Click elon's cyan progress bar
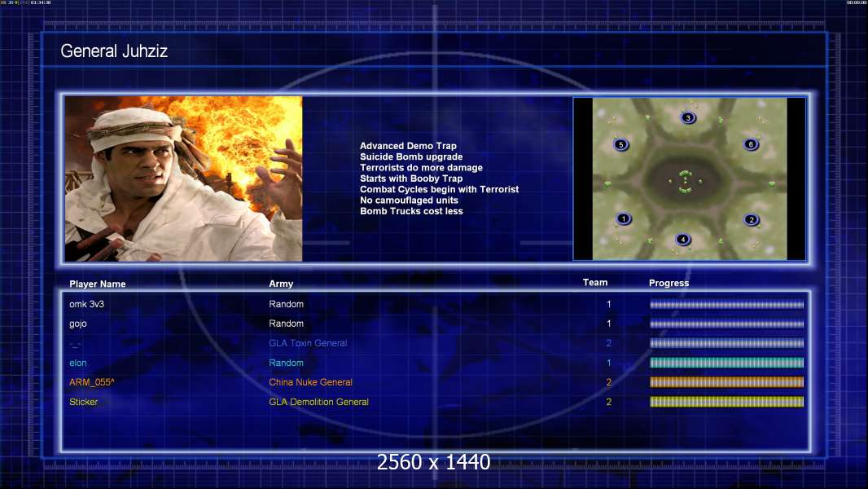 (x=727, y=363)
